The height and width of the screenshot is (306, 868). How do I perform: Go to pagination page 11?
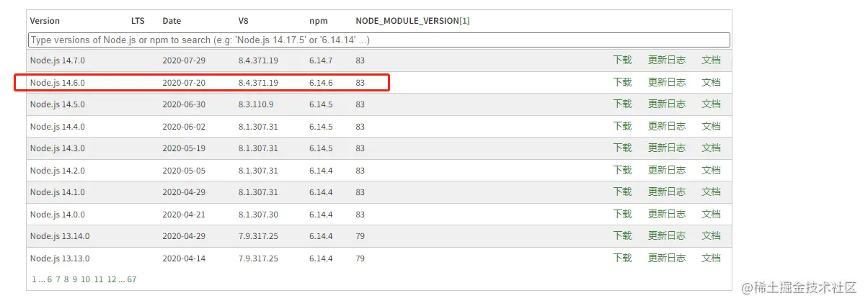(99, 279)
